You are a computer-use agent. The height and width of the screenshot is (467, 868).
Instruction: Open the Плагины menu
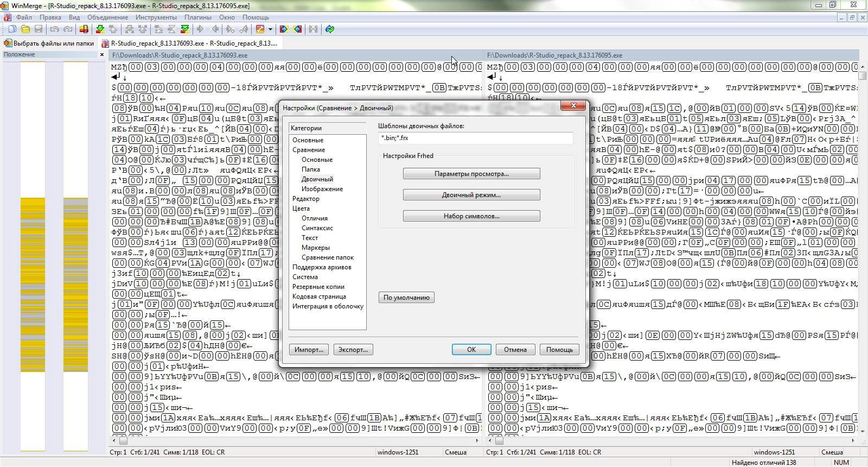197,17
